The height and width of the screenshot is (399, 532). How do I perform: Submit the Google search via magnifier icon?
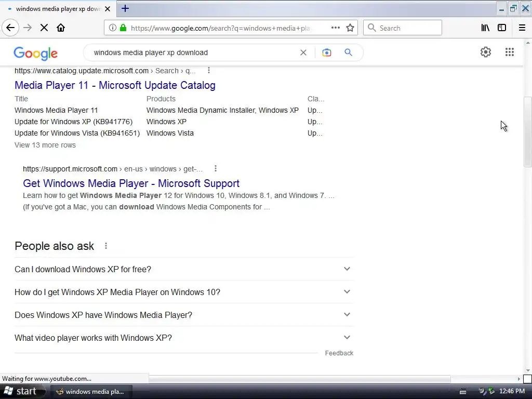(349, 52)
